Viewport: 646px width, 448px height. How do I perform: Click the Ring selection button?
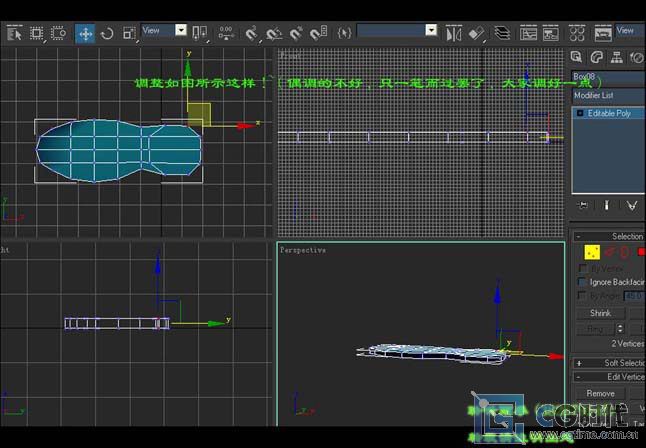coord(595,329)
